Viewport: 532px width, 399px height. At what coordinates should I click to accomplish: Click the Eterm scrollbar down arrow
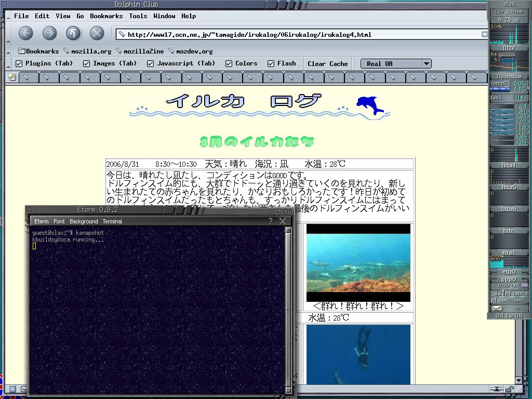(x=288, y=390)
